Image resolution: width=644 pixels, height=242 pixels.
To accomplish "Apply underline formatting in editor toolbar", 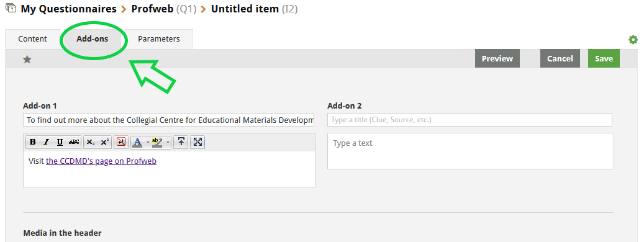I will coord(60,142).
